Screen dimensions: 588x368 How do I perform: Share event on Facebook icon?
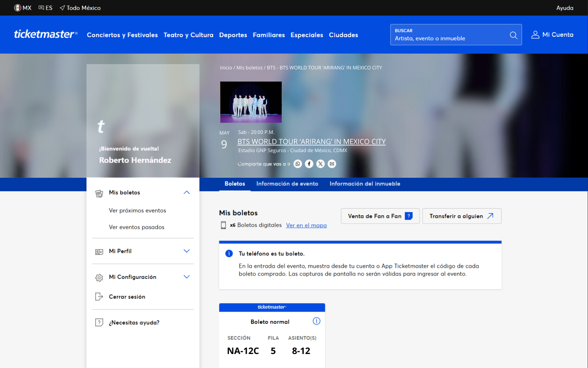tap(309, 164)
